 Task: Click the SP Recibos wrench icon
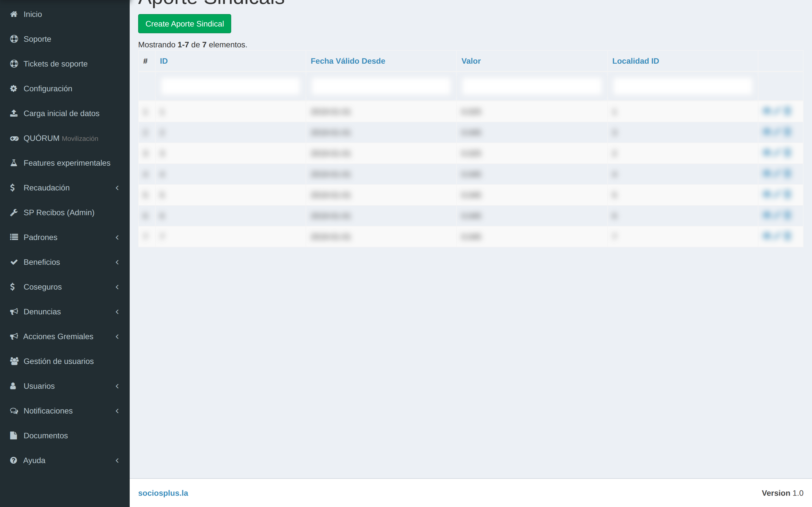pos(14,213)
